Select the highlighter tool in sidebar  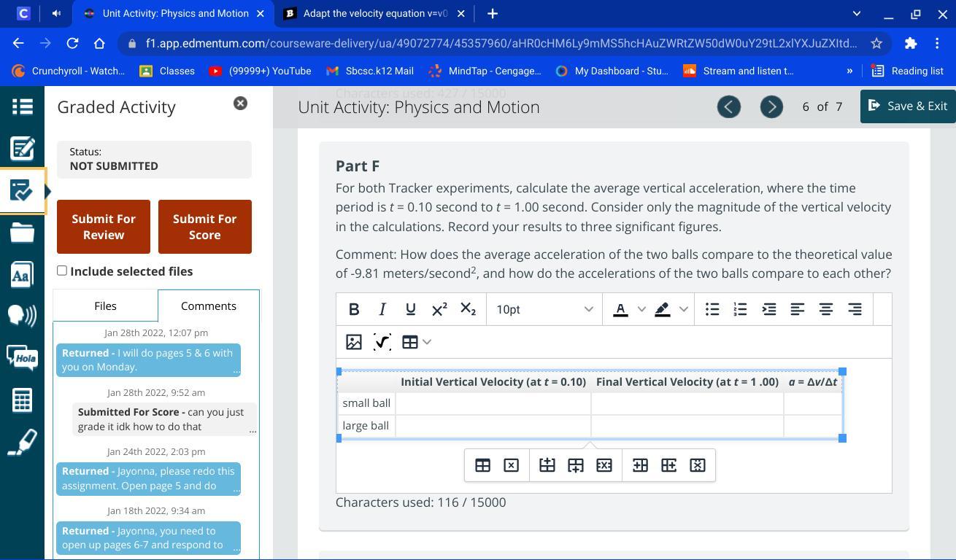[x=22, y=442]
